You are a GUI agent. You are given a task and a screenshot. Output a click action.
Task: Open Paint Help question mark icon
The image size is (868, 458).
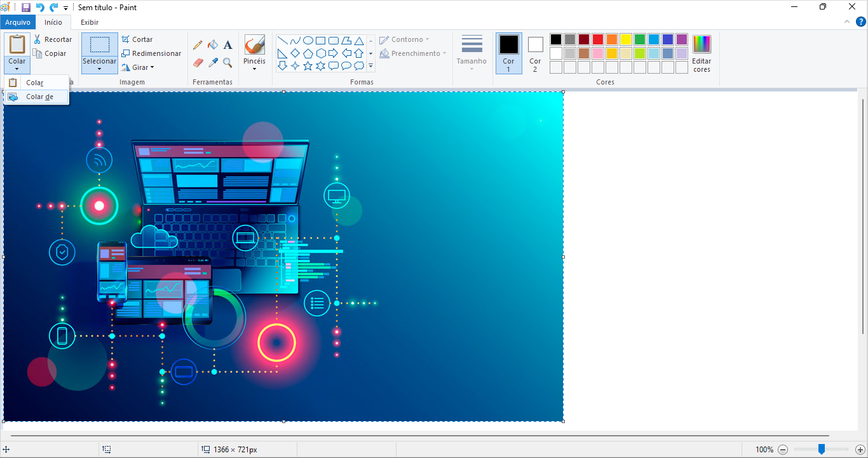click(x=861, y=22)
